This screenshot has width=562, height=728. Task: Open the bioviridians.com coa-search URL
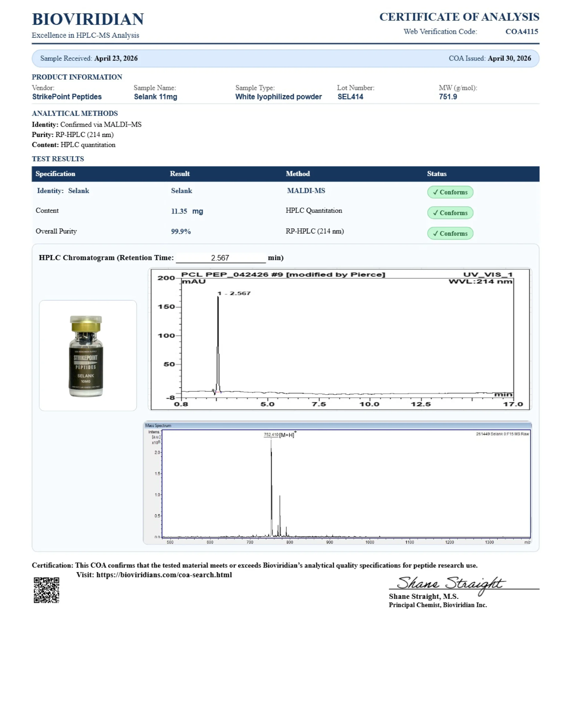[x=164, y=575]
